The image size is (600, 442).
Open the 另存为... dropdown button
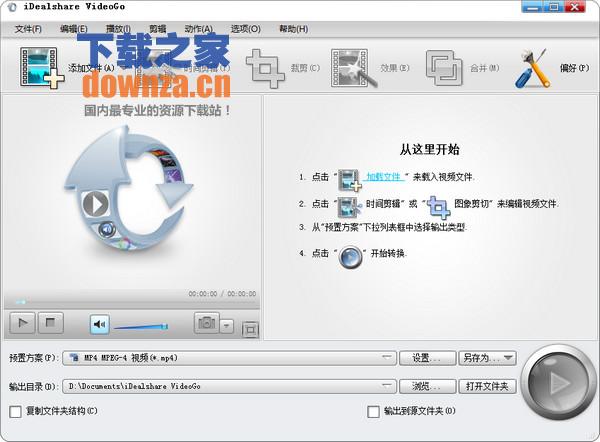pos(488,358)
